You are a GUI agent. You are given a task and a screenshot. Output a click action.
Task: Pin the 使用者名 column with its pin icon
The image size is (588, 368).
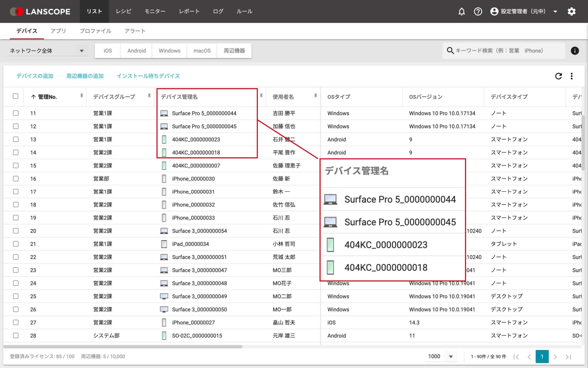[316, 96]
